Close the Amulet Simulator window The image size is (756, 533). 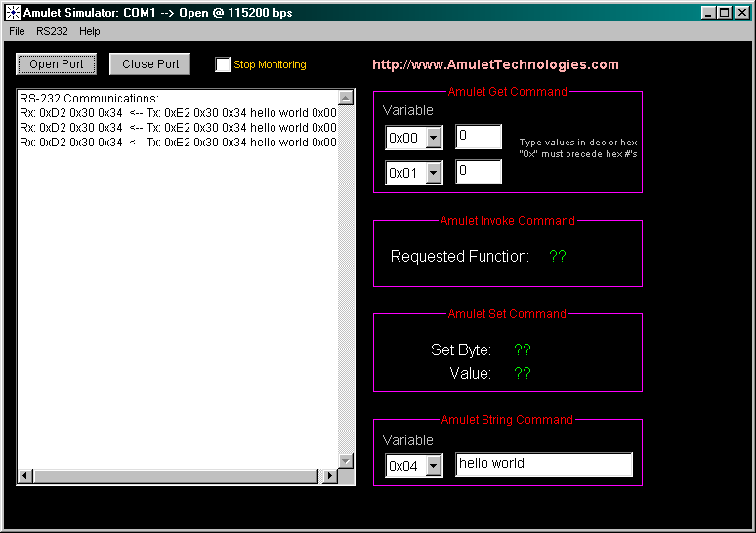coord(741,13)
